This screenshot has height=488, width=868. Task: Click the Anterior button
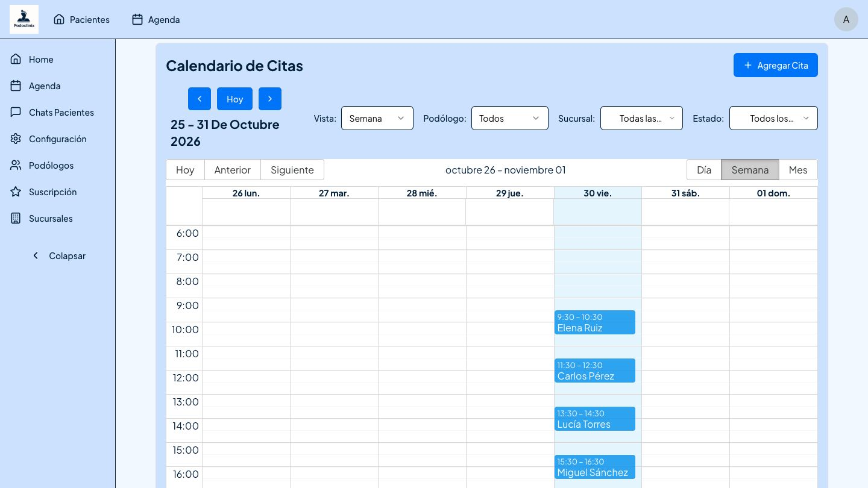coord(233,170)
